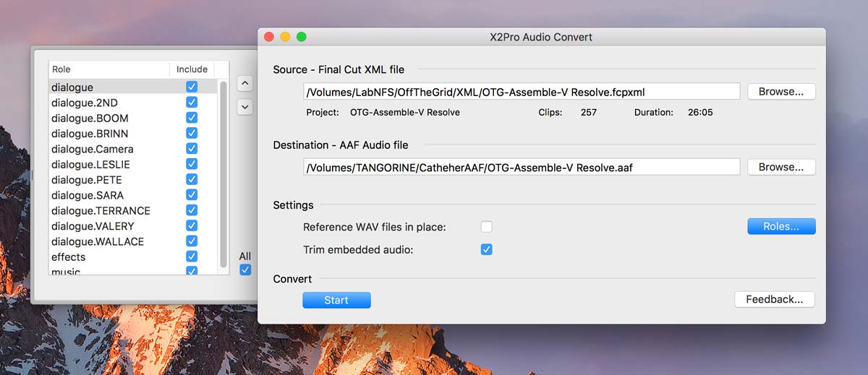Select the music role row
Image resolution: width=868 pixels, height=375 pixels.
tap(132, 270)
